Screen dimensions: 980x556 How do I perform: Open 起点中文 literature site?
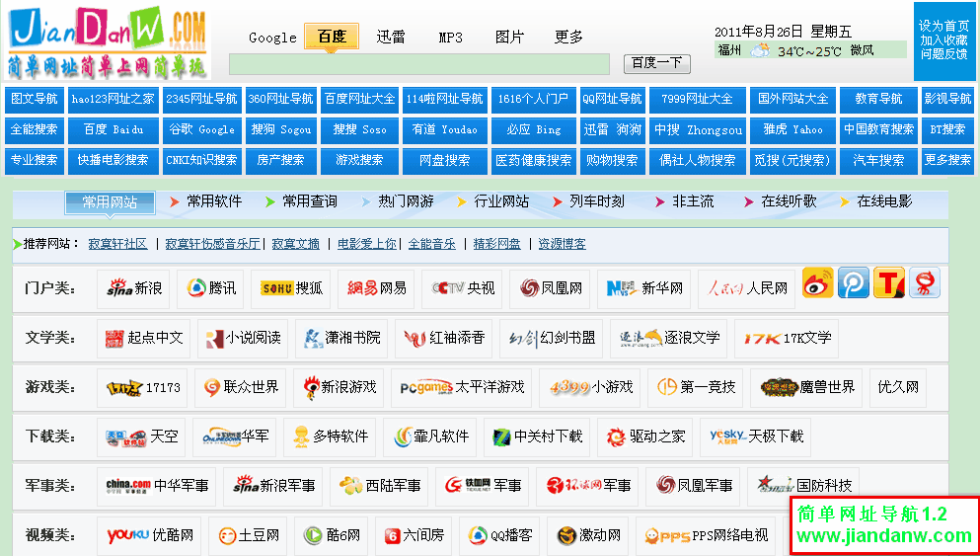click(143, 339)
